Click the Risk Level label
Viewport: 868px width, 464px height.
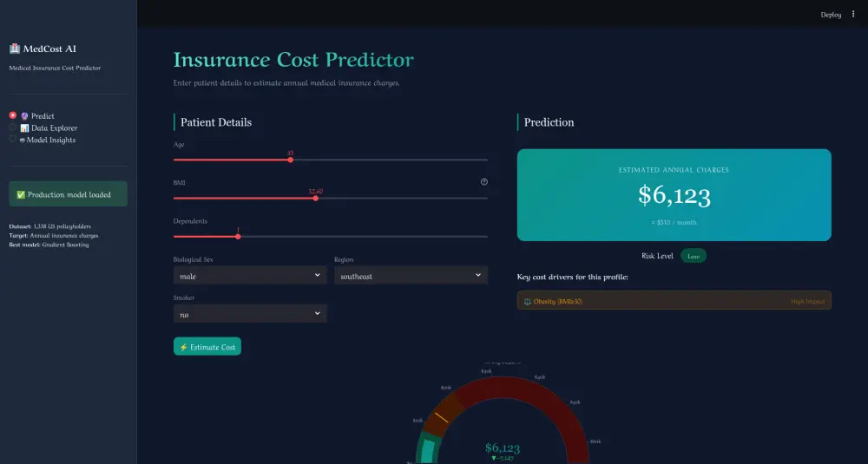pyautogui.click(x=658, y=256)
